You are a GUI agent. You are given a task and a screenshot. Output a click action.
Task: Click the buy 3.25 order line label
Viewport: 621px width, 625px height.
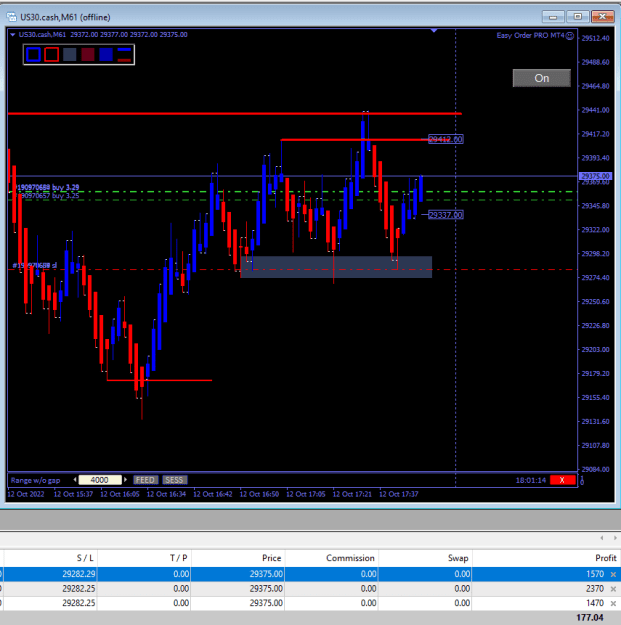pyautogui.click(x=48, y=195)
